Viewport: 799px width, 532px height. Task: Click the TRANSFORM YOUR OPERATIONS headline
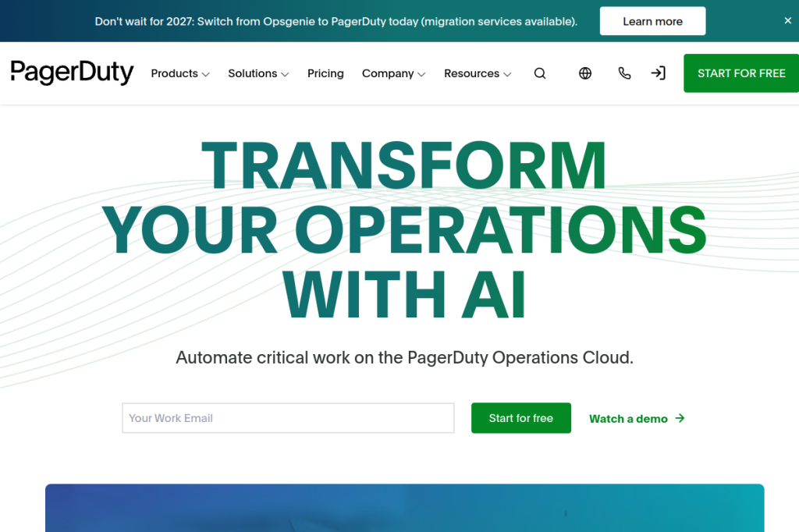404,229
